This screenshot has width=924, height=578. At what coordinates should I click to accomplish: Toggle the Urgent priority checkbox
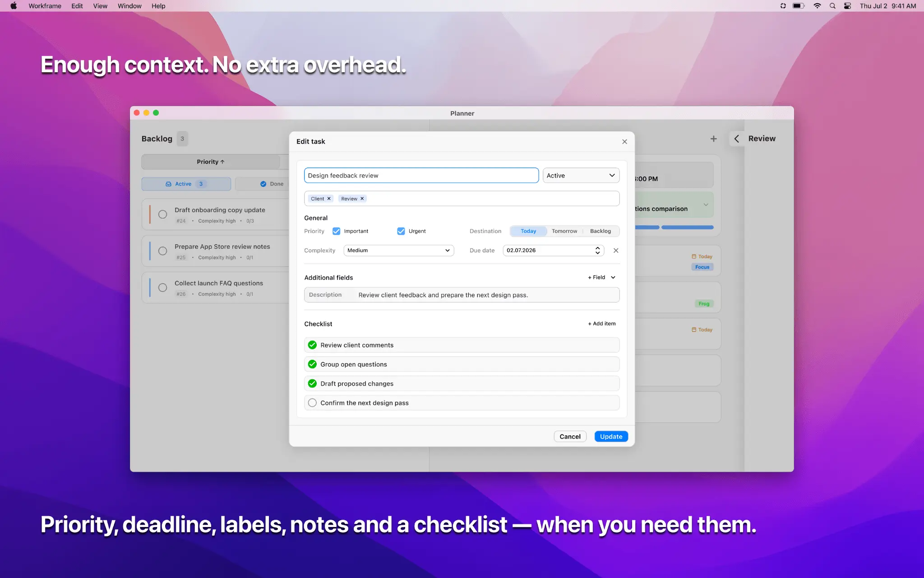click(x=401, y=231)
